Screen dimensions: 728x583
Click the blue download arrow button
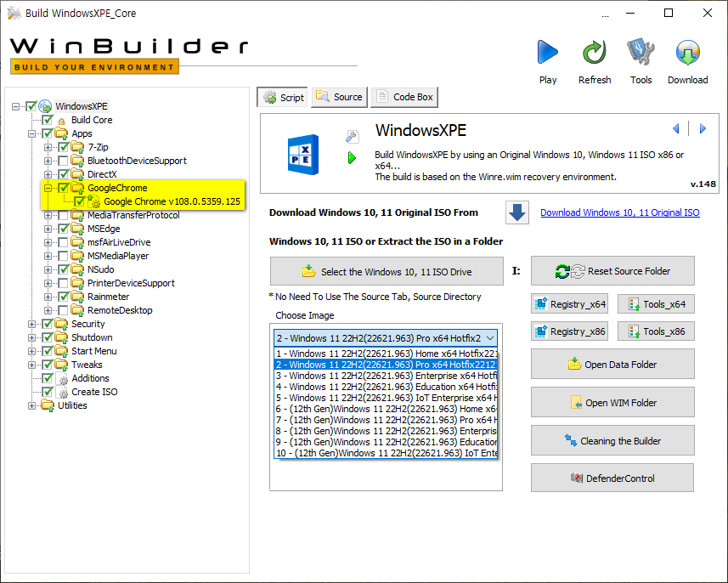tap(517, 212)
